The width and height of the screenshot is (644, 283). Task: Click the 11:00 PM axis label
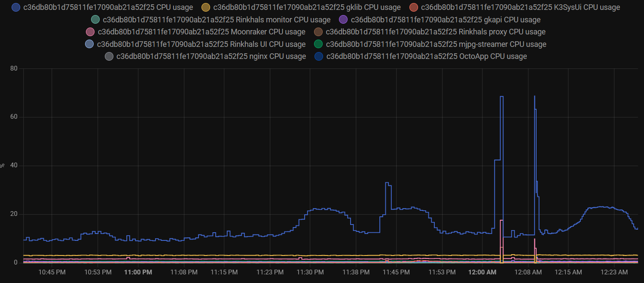[x=138, y=272]
